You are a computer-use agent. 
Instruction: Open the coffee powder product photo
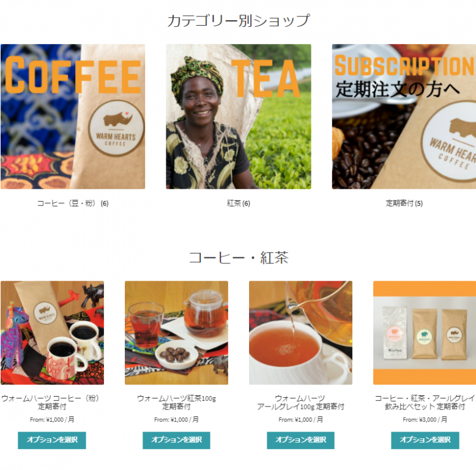tap(52, 332)
